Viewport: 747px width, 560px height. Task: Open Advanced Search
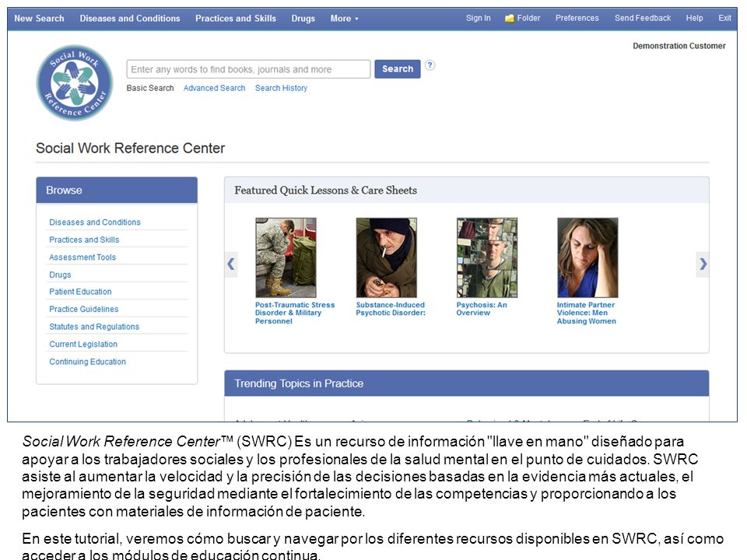coord(215,88)
